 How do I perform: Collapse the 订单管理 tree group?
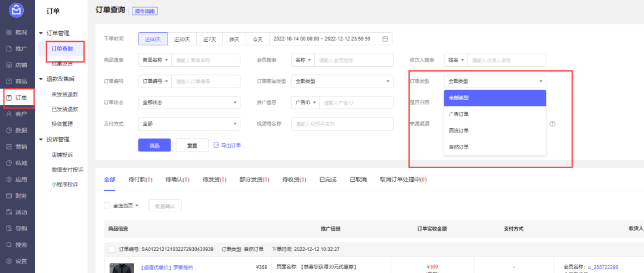(41, 33)
